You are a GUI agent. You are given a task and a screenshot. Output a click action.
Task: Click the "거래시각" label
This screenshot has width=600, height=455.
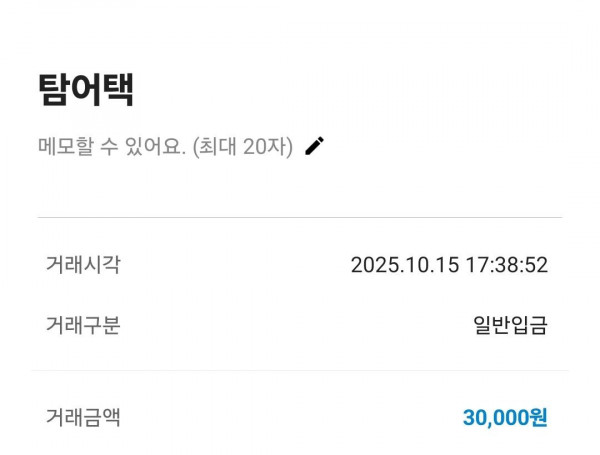(x=83, y=265)
